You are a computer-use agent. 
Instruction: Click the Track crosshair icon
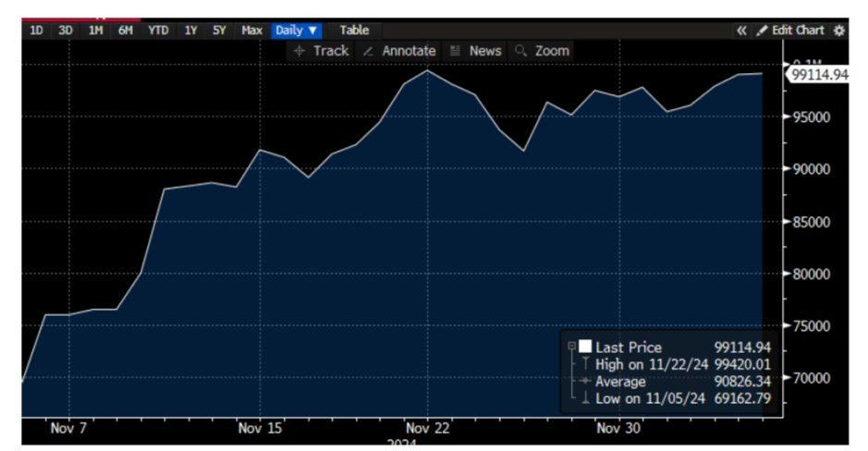coord(299,51)
